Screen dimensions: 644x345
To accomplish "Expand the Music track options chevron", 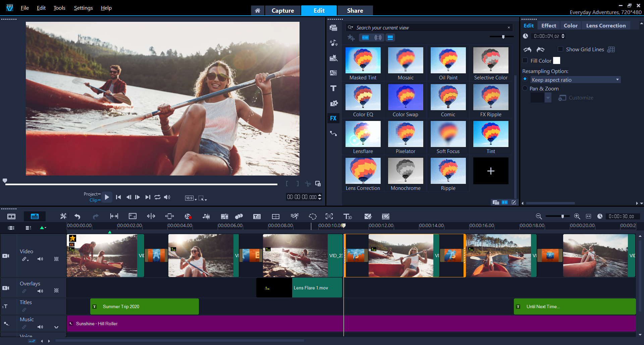I will pos(56,327).
